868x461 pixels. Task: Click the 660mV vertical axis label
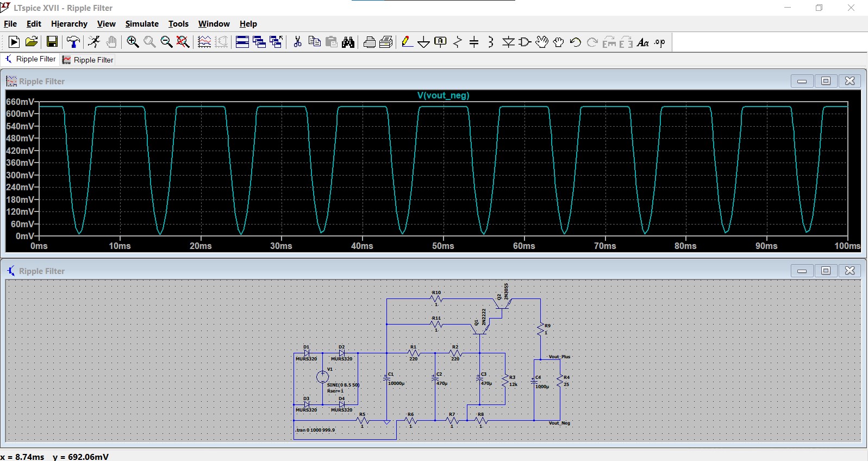pyautogui.click(x=20, y=102)
